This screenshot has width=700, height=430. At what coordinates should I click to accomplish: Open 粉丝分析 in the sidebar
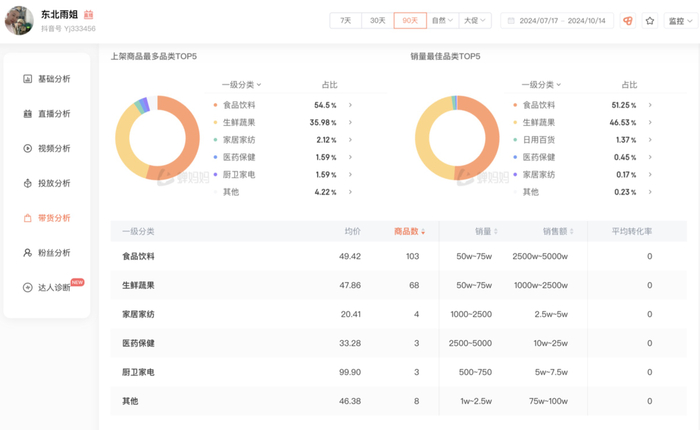(53, 253)
